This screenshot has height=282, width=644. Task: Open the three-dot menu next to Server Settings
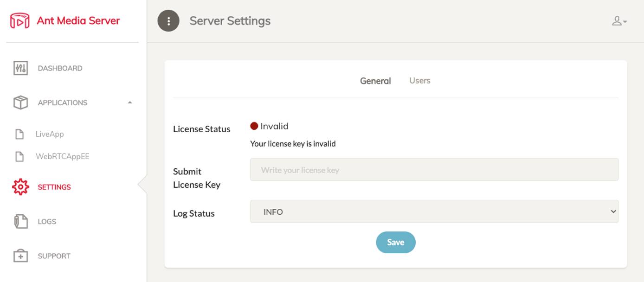(167, 20)
